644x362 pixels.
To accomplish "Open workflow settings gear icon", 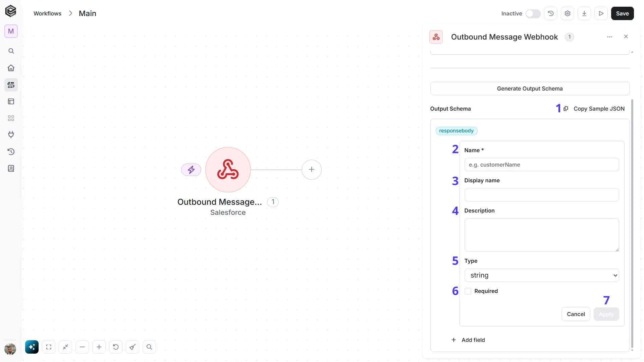I will click(568, 13).
